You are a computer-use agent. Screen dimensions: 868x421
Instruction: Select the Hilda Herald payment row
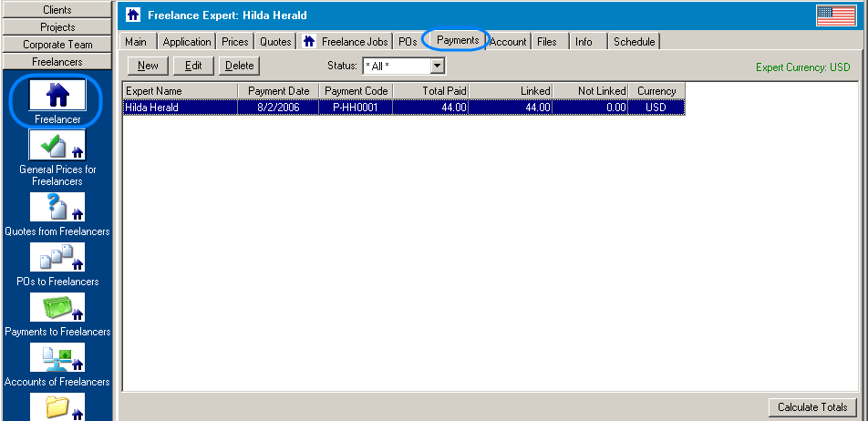pyautogui.click(x=403, y=108)
